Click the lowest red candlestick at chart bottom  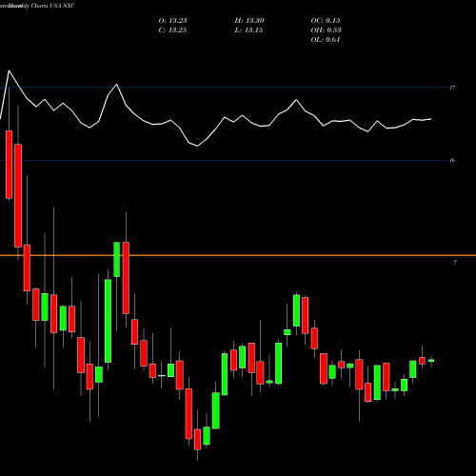click(x=197, y=440)
